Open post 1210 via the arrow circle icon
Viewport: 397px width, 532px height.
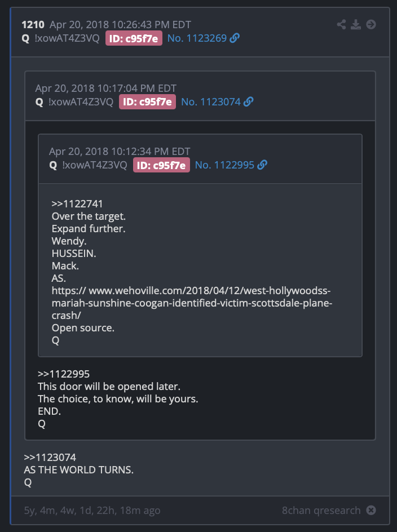click(x=371, y=24)
